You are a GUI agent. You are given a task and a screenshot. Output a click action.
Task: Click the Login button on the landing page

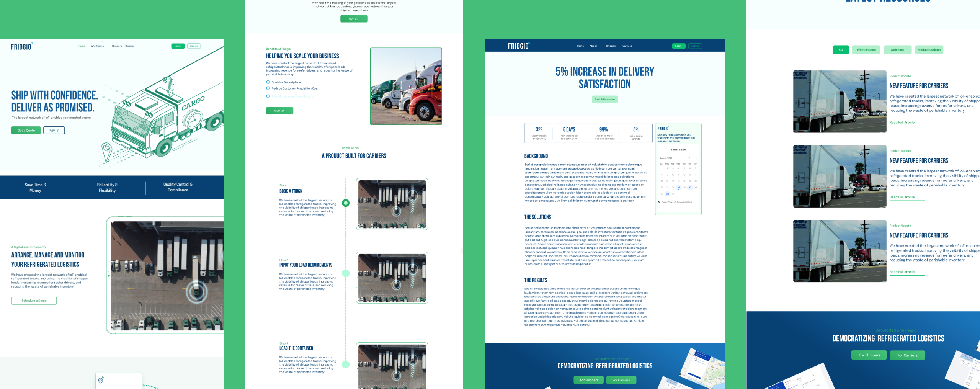pos(178,46)
